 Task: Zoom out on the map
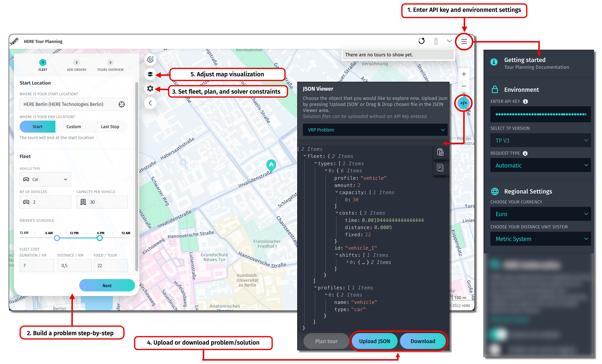pos(464,86)
